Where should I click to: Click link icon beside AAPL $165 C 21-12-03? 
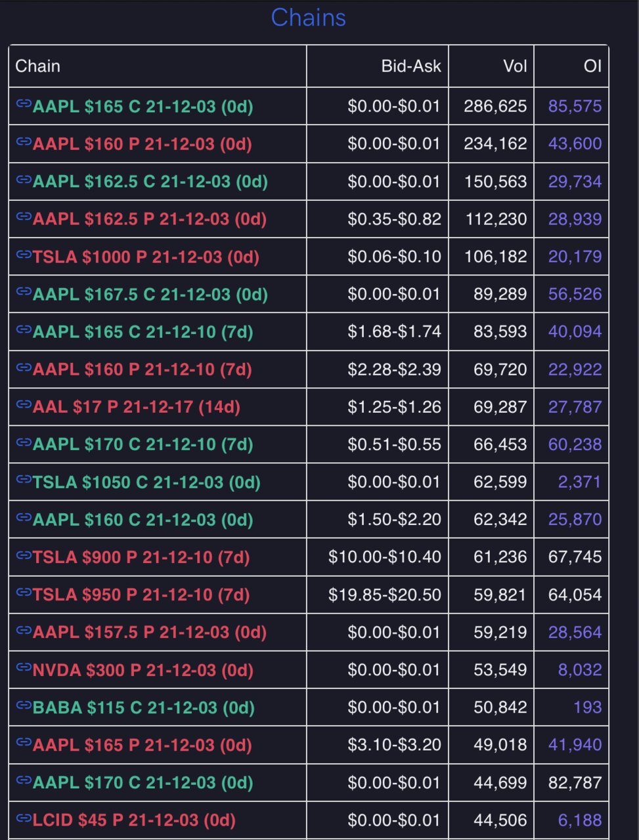[x=24, y=104]
